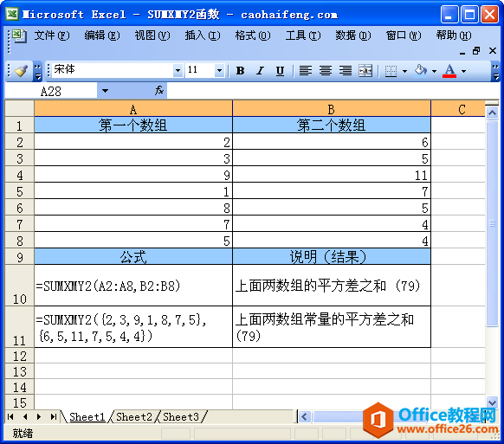This screenshot has height=444, width=504.
Task: Select column B header
Action: pyautogui.click(x=332, y=109)
